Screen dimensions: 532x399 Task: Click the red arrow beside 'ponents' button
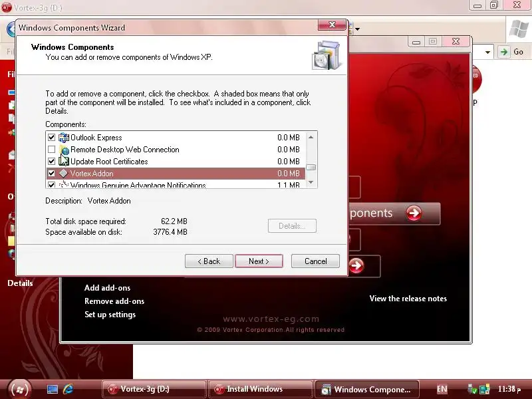414,213
